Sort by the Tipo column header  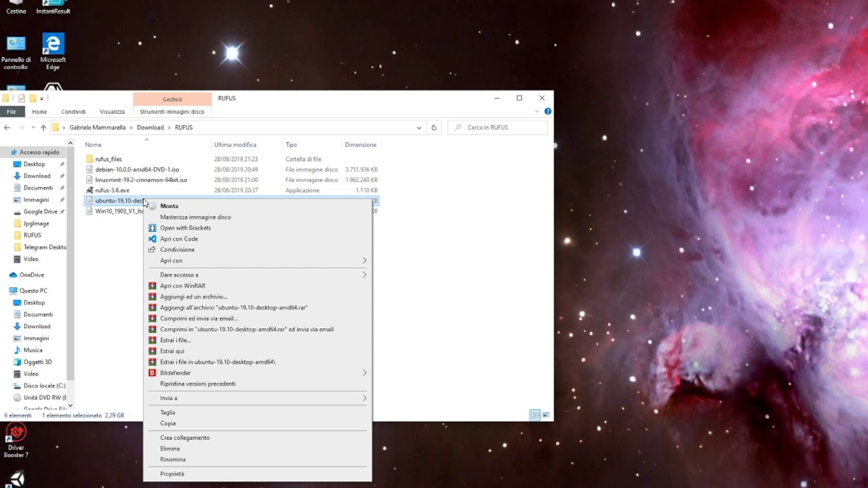tap(291, 144)
